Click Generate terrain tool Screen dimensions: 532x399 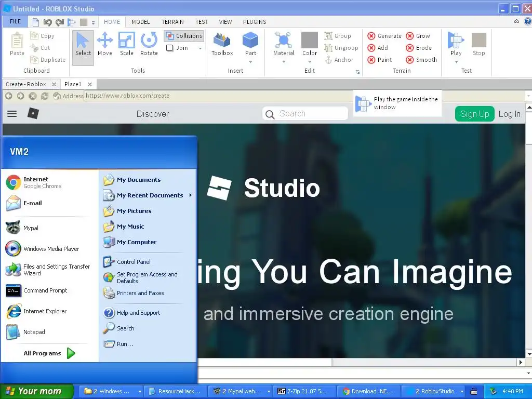pyautogui.click(x=384, y=36)
